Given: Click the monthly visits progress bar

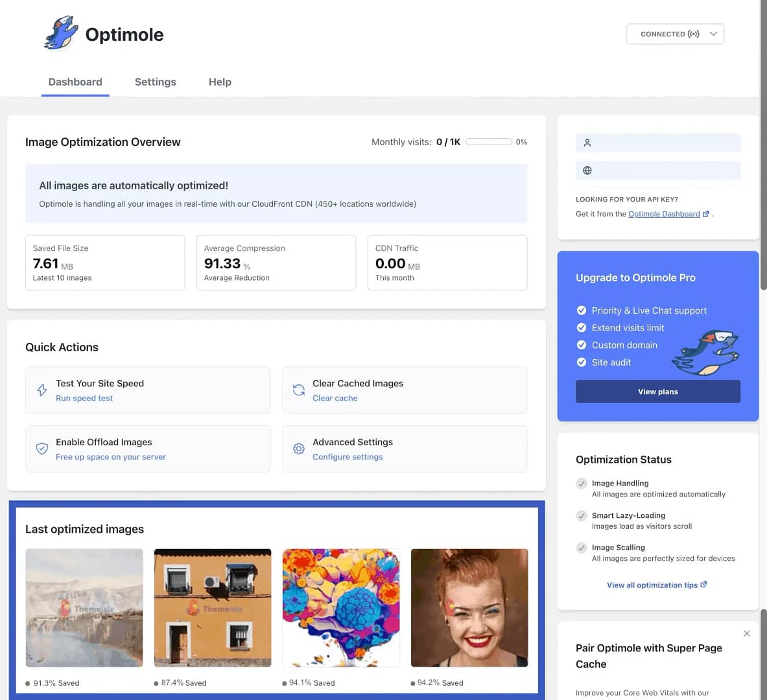Looking at the screenshot, I should pos(489,142).
